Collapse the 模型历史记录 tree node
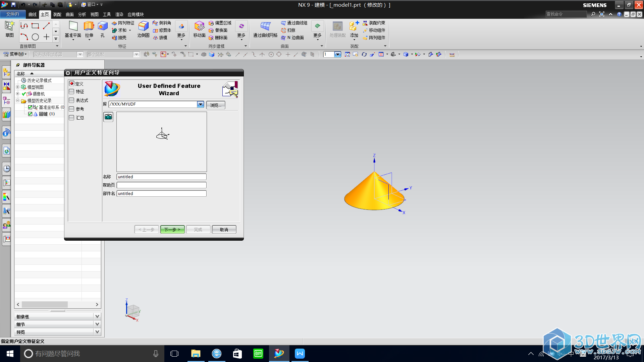 click(x=17, y=100)
